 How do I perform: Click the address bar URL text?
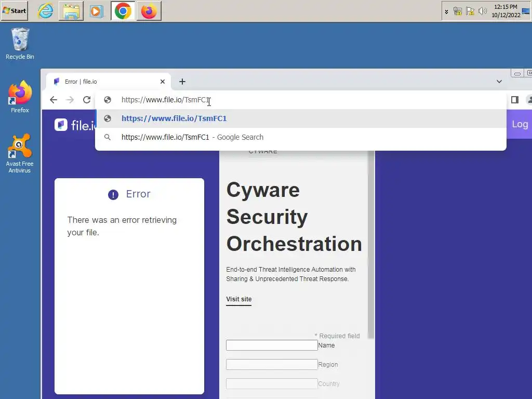click(x=166, y=100)
